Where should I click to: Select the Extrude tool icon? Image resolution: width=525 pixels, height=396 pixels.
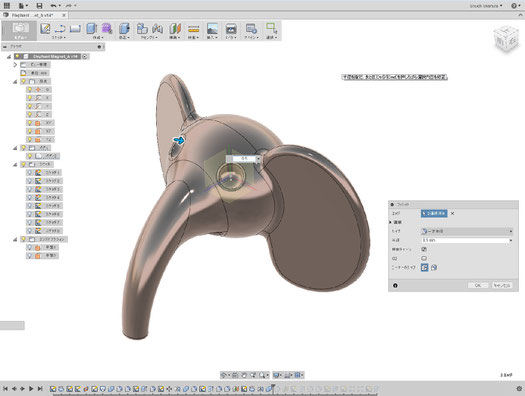(91, 28)
